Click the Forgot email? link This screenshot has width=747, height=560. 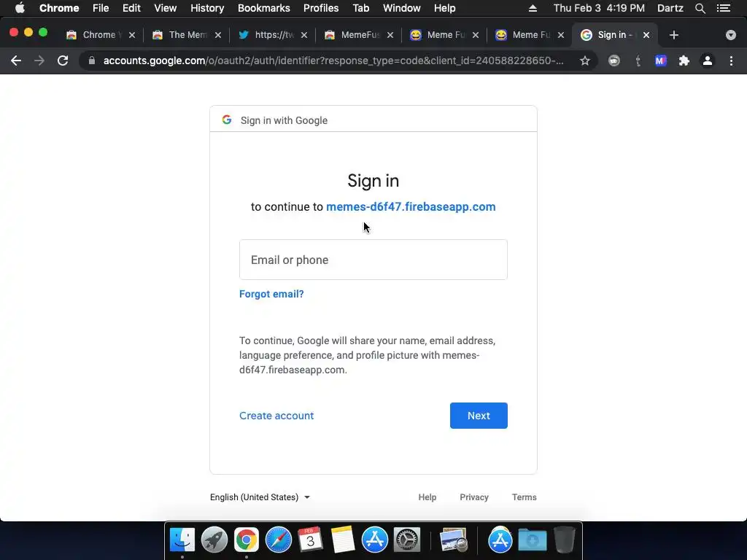(x=271, y=294)
